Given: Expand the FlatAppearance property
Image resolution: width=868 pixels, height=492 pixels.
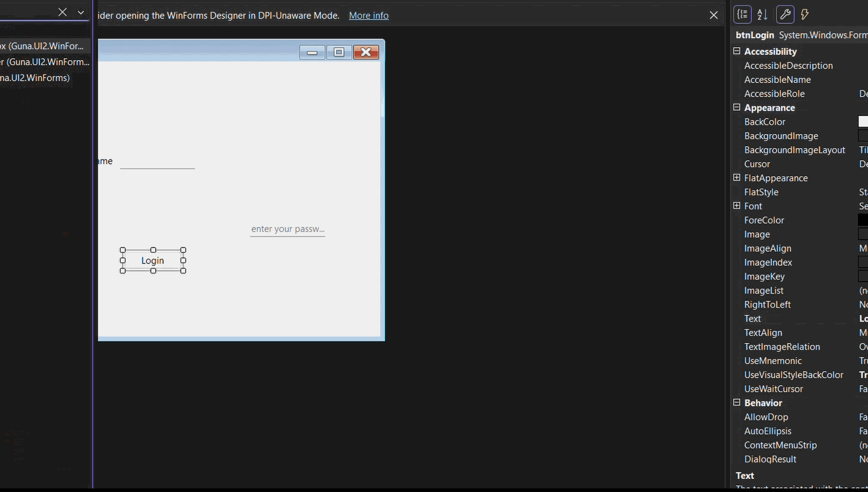Looking at the screenshot, I should [x=737, y=178].
